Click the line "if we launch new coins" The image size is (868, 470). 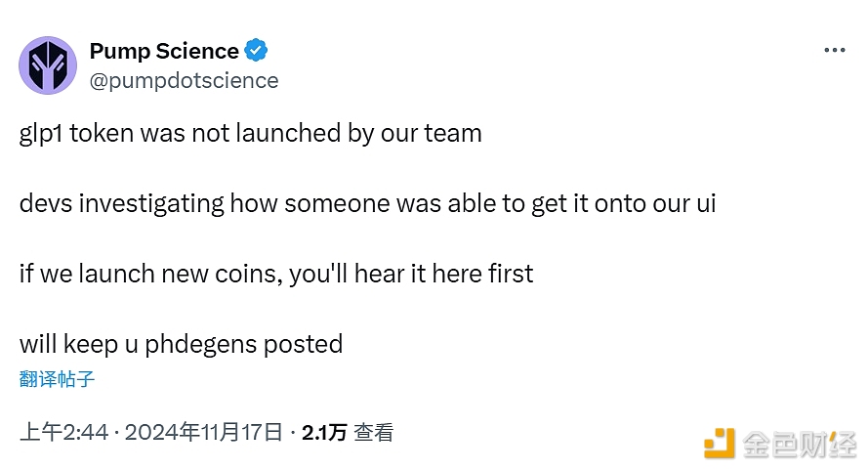[x=276, y=274]
